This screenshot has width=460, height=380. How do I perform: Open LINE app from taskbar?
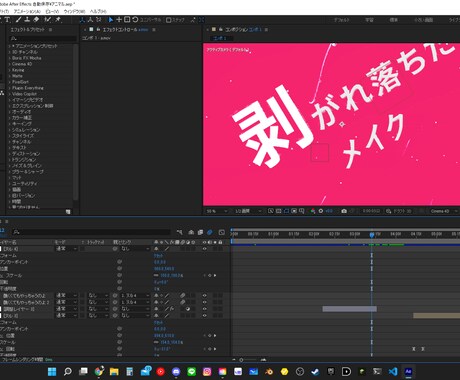pyautogui.click(x=191, y=372)
